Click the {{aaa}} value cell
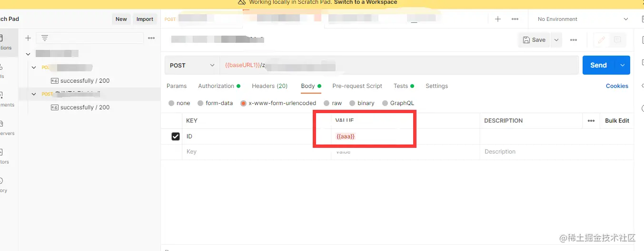This screenshot has width=644, height=251. pos(406,136)
